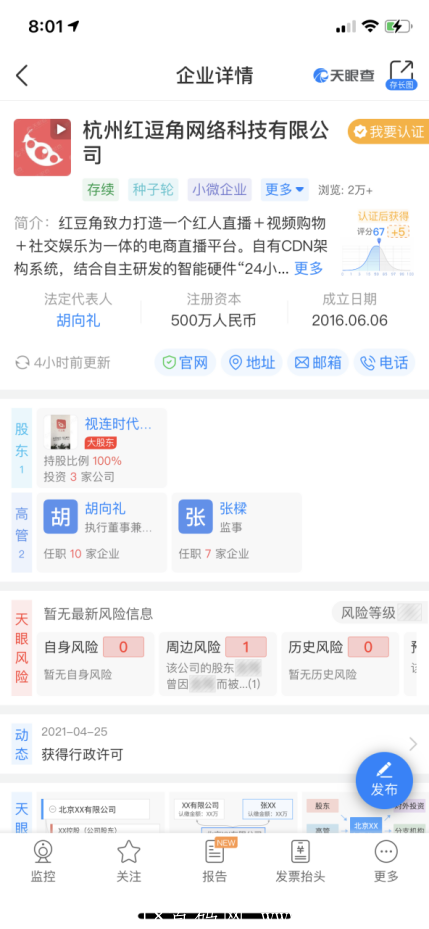Tap the 存长图 share icon
429x929 pixels.
(x=401, y=75)
